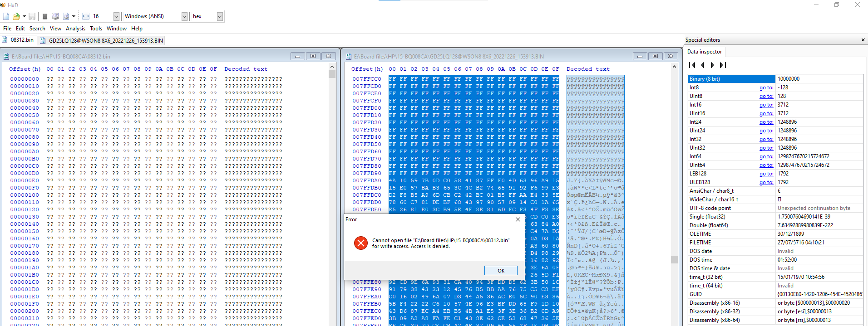Expand the recent files arrow beside Open
The width and height of the screenshot is (868, 326).
click(x=24, y=16)
